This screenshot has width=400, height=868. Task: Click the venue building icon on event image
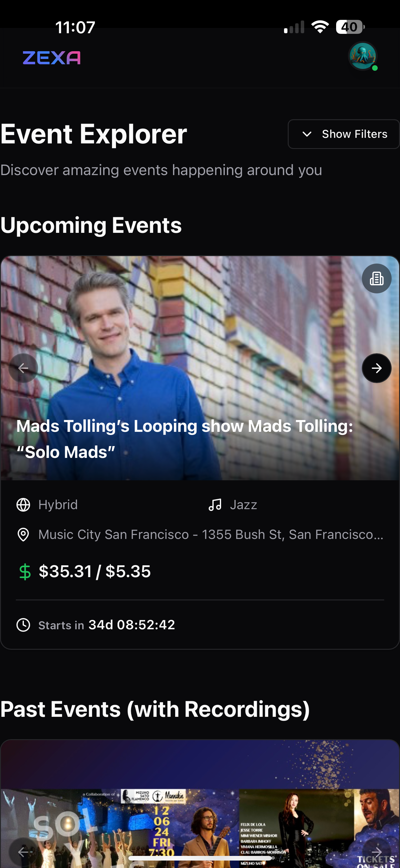coord(376,278)
